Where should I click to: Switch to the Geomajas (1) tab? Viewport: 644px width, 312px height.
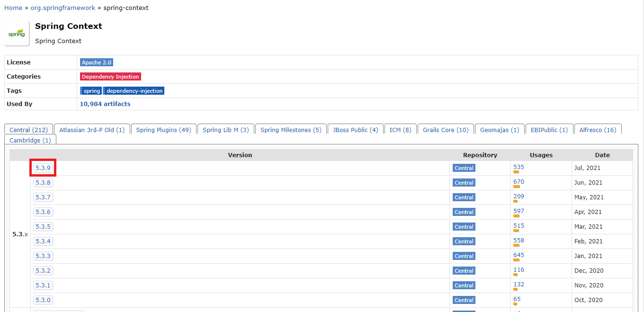click(x=500, y=130)
